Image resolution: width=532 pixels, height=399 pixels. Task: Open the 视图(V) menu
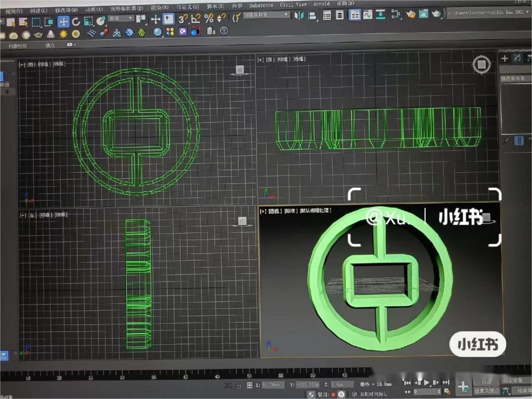click(14, 11)
